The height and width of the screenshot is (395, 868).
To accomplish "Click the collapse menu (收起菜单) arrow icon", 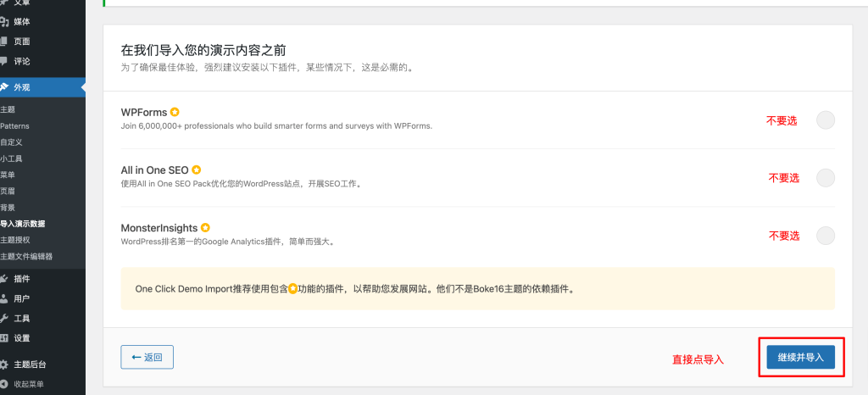I will [x=4, y=384].
